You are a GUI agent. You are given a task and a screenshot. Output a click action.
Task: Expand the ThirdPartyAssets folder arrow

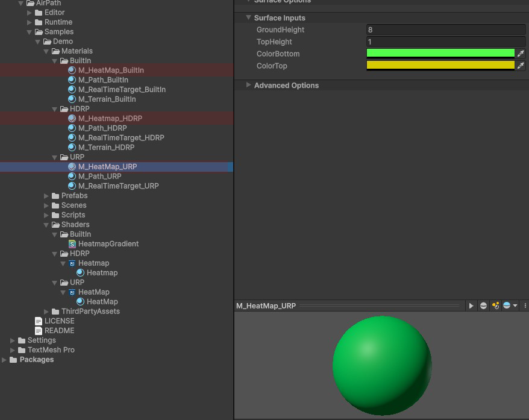point(47,312)
